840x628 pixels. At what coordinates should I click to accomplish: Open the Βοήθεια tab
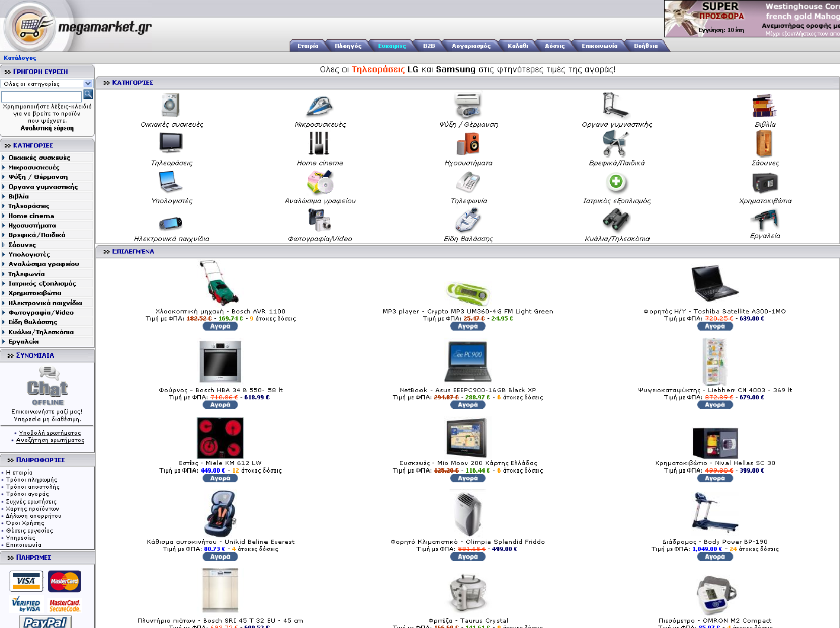(x=646, y=46)
